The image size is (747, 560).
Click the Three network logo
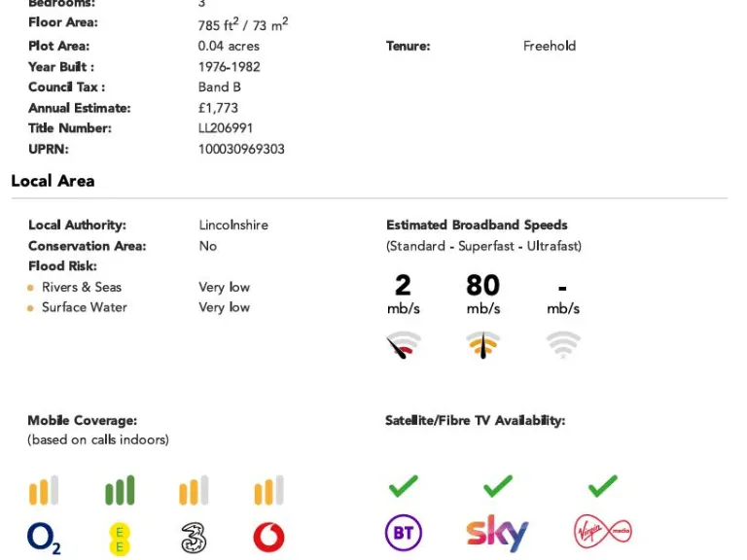[x=194, y=538]
